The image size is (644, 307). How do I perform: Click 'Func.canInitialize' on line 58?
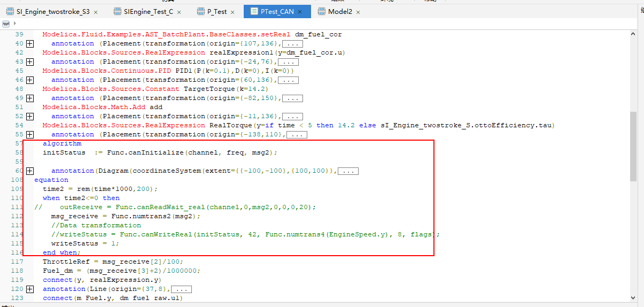pos(145,152)
